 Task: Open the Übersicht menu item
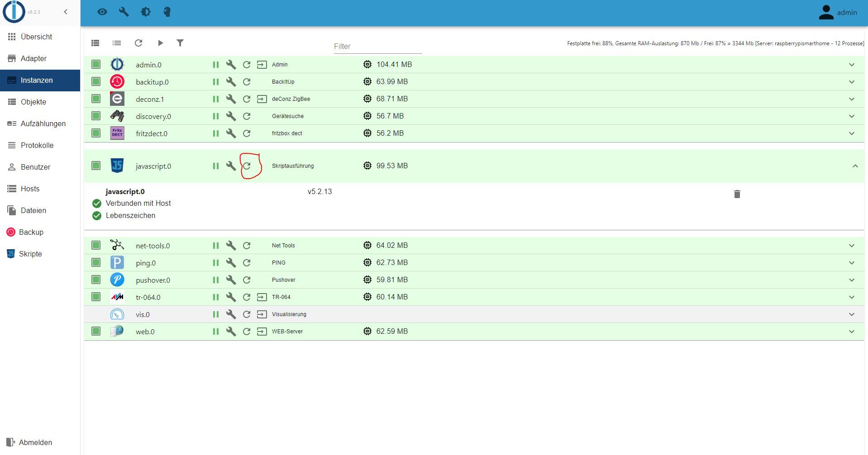tap(40, 37)
